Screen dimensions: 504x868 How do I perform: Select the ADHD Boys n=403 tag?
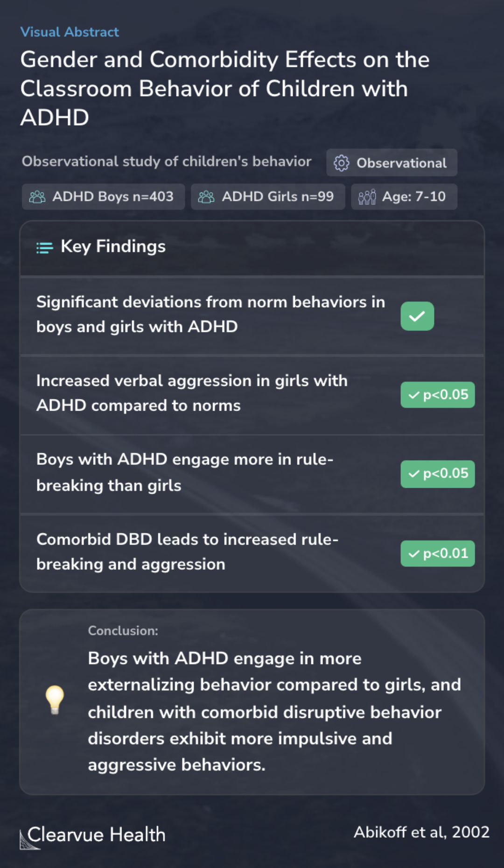[x=103, y=196]
